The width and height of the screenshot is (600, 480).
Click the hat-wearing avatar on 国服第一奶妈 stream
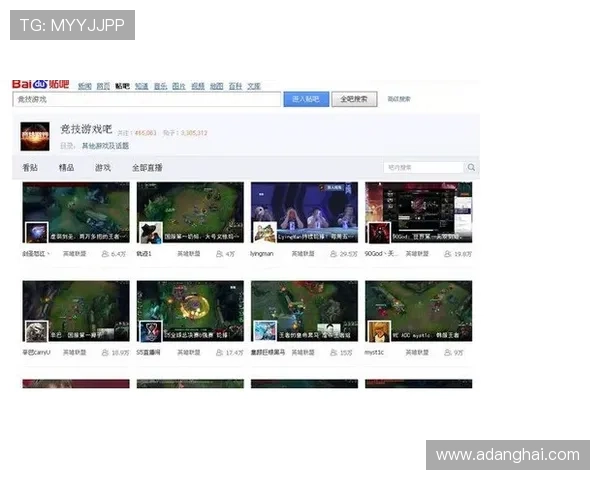(151, 232)
